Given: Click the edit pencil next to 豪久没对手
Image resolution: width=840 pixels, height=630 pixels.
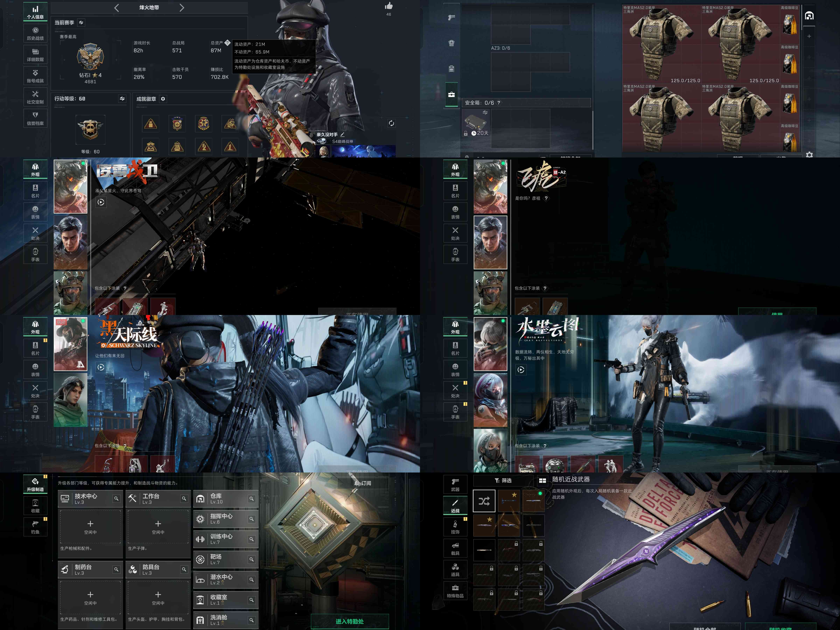Looking at the screenshot, I should [x=342, y=134].
